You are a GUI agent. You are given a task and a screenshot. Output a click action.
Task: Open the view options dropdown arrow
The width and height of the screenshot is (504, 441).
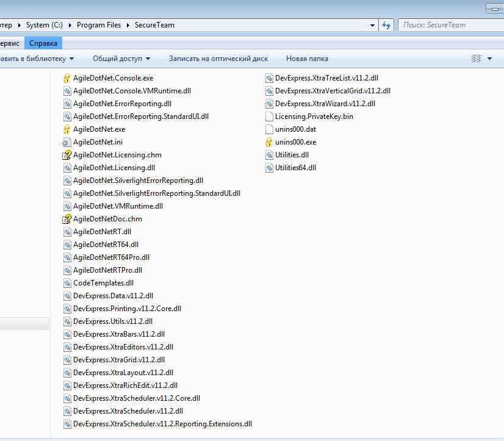click(x=489, y=59)
